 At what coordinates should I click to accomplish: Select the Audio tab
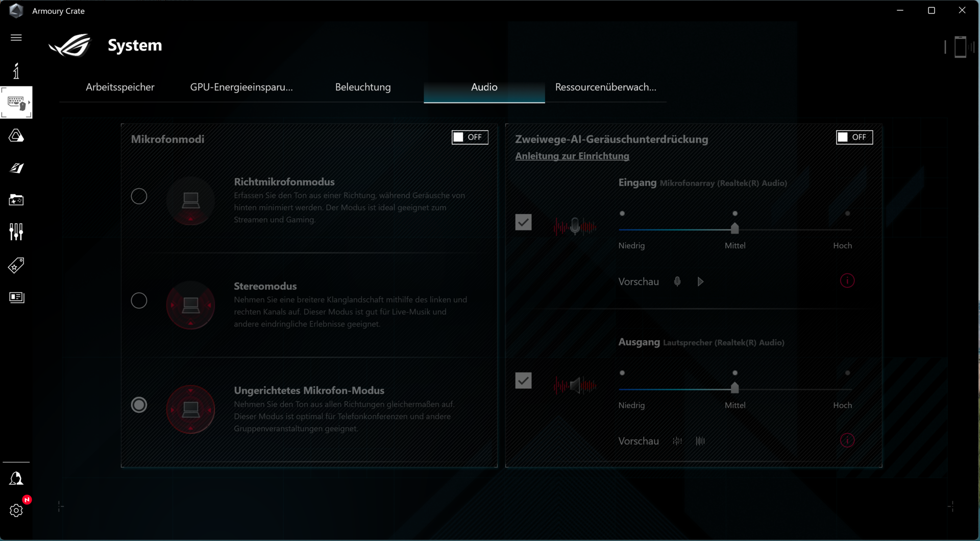(484, 87)
